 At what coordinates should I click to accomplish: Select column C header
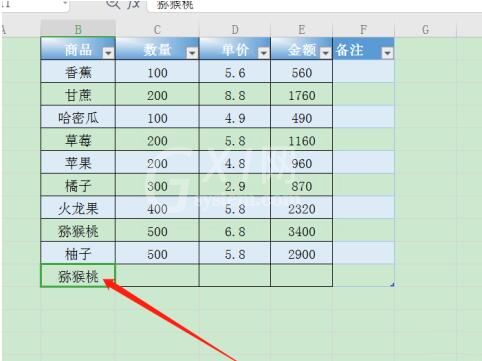click(x=157, y=29)
